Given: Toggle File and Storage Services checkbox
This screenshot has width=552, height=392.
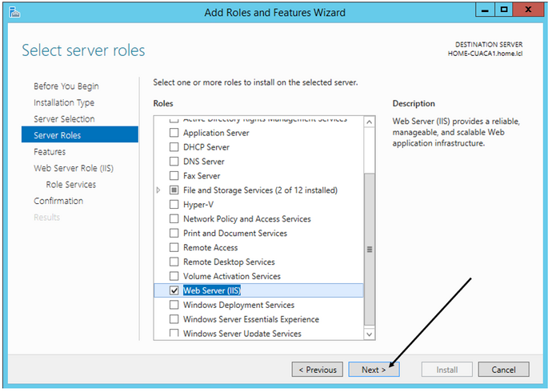Looking at the screenshot, I should click(x=174, y=190).
